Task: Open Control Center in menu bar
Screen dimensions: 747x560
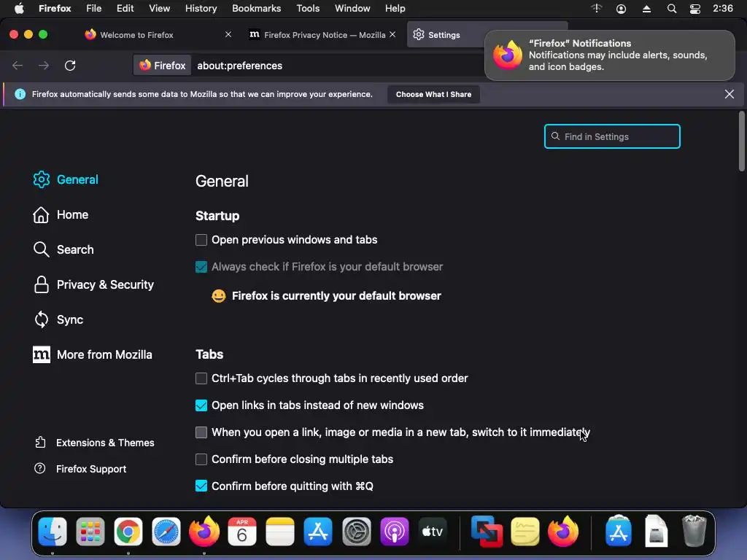Action: [x=695, y=9]
